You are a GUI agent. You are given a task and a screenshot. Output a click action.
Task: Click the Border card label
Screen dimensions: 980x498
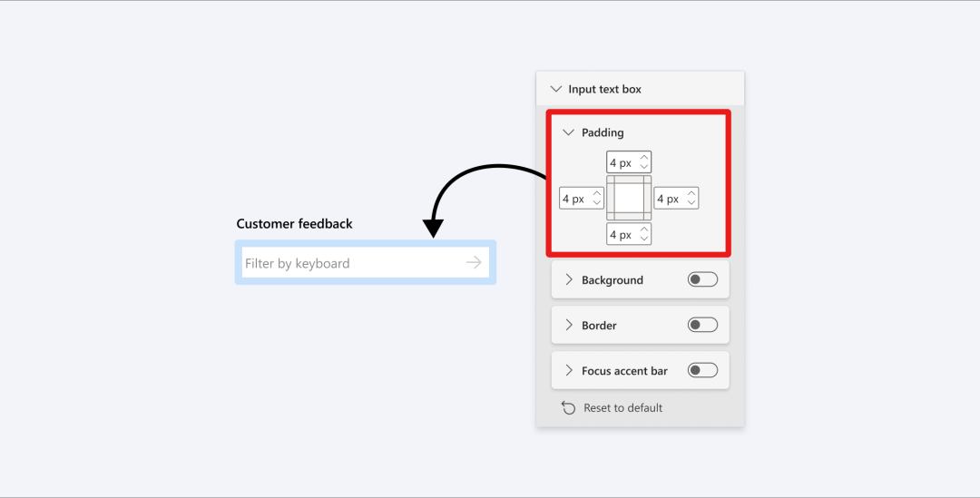point(599,325)
